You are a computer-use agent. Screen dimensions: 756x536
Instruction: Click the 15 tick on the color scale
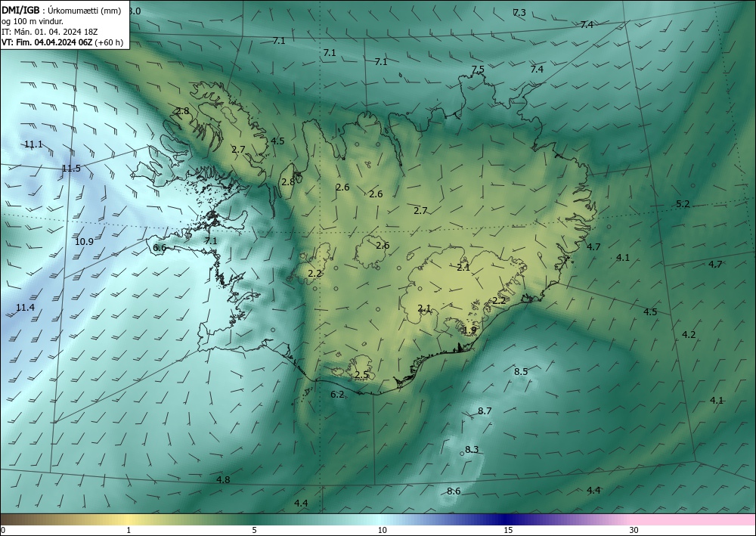pos(508,530)
